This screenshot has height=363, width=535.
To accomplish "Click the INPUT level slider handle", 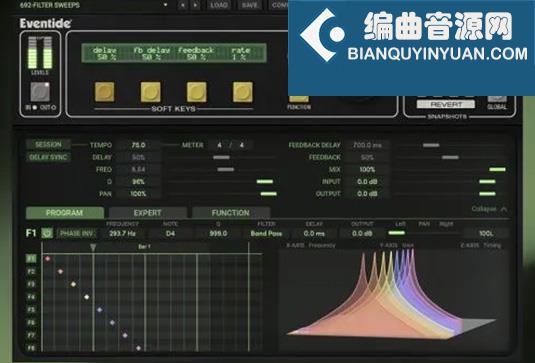I will click(x=487, y=182).
